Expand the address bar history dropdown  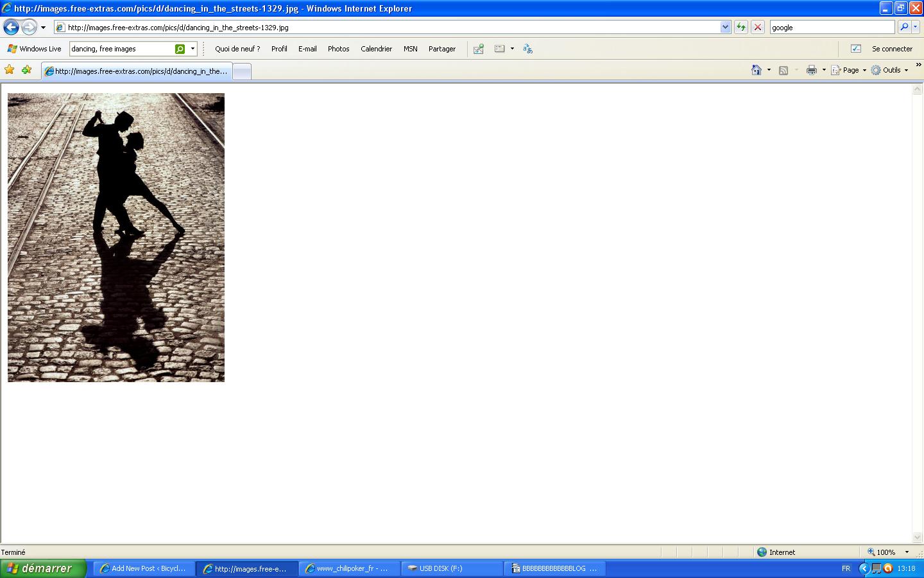[x=725, y=28]
